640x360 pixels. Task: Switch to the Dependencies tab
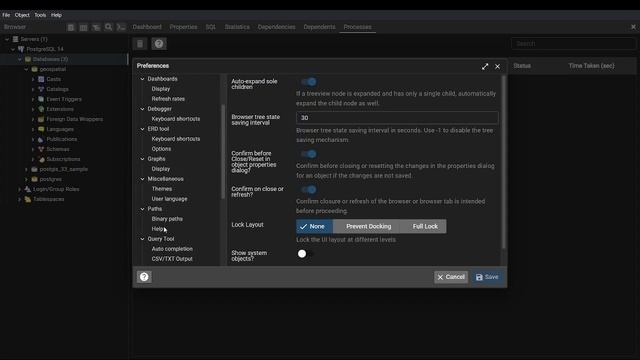click(x=276, y=27)
